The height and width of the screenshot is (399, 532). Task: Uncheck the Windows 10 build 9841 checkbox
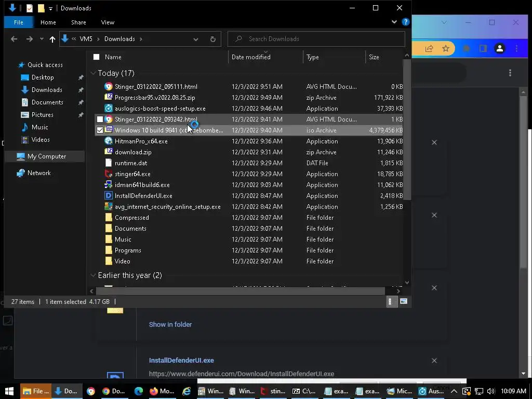(x=100, y=130)
